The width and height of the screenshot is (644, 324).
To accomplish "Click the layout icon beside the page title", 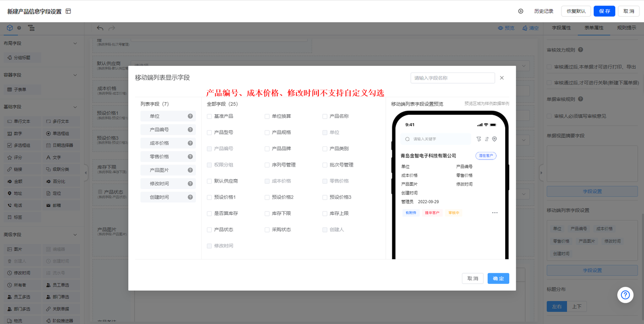I will click(68, 11).
